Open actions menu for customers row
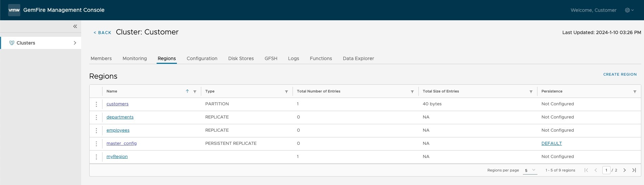The height and width of the screenshot is (185, 644). (96, 104)
